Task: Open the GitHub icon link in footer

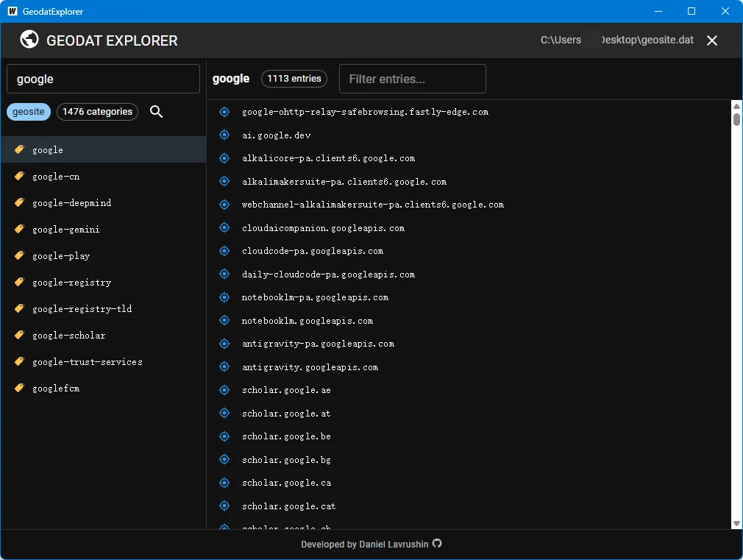Action: [437, 543]
